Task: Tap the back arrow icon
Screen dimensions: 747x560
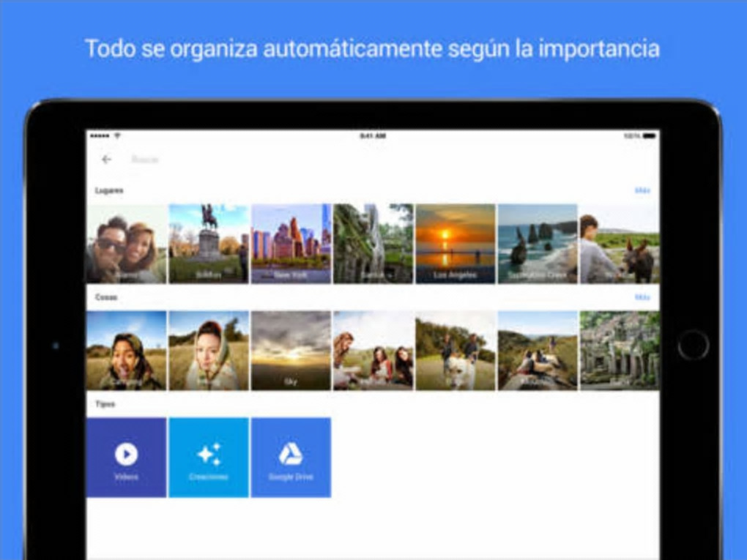Action: click(106, 160)
